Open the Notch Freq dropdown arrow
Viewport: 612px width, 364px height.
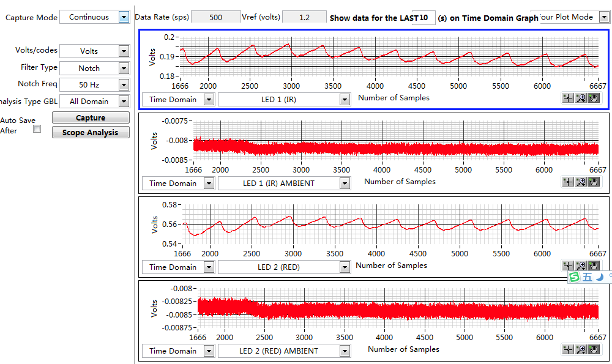click(124, 84)
